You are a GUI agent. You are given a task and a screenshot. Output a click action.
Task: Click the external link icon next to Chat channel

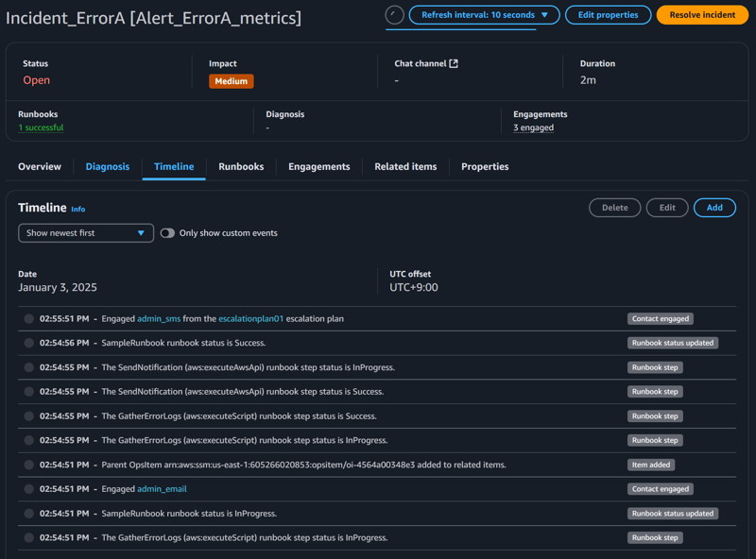coord(453,62)
